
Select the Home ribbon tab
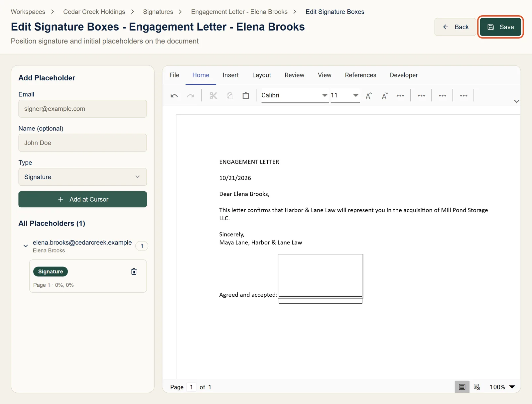[201, 75]
